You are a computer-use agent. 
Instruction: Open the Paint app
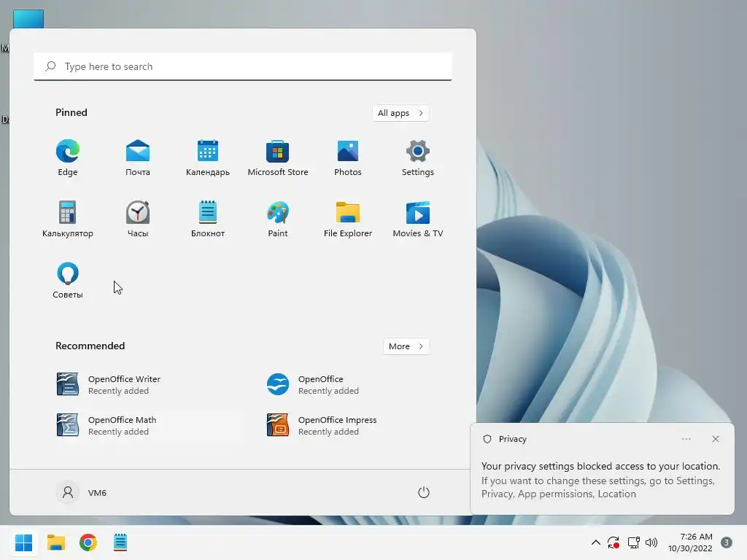[x=278, y=219]
